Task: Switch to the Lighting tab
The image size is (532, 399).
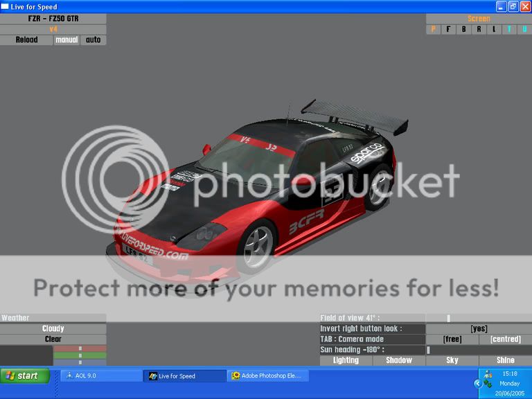Action: 346,360
